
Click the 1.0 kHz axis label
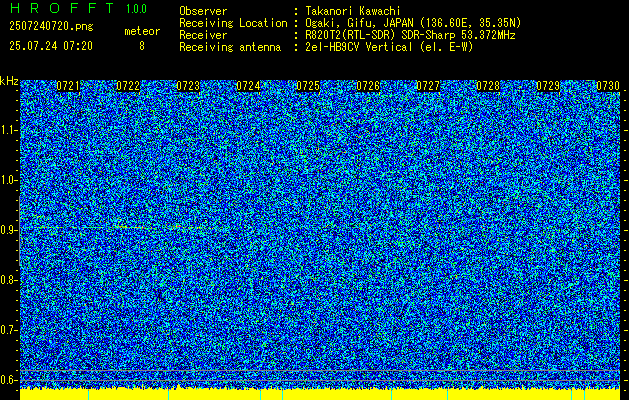9,180
